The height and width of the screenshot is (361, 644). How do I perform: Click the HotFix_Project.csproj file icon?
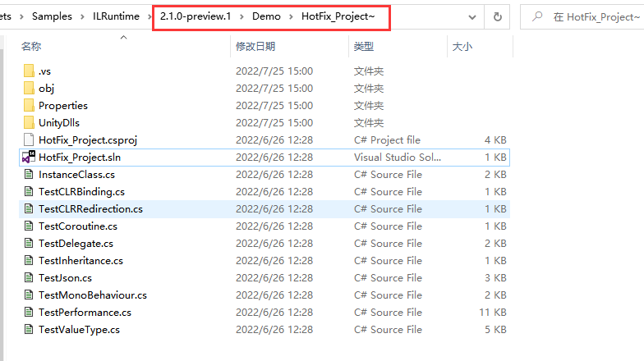tap(29, 139)
